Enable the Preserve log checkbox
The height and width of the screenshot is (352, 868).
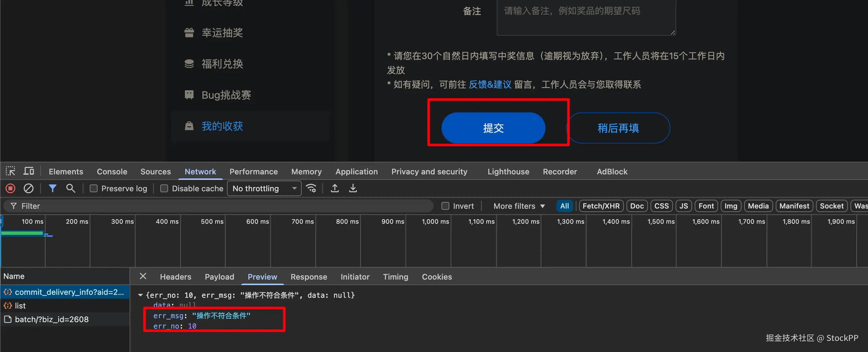coord(93,188)
